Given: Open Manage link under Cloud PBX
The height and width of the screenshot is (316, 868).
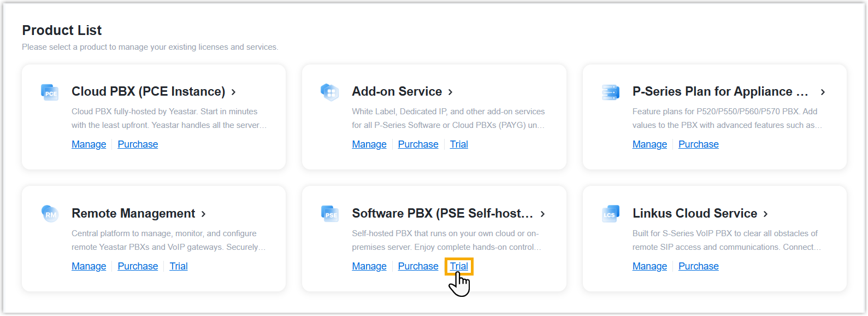Looking at the screenshot, I should click(x=89, y=144).
